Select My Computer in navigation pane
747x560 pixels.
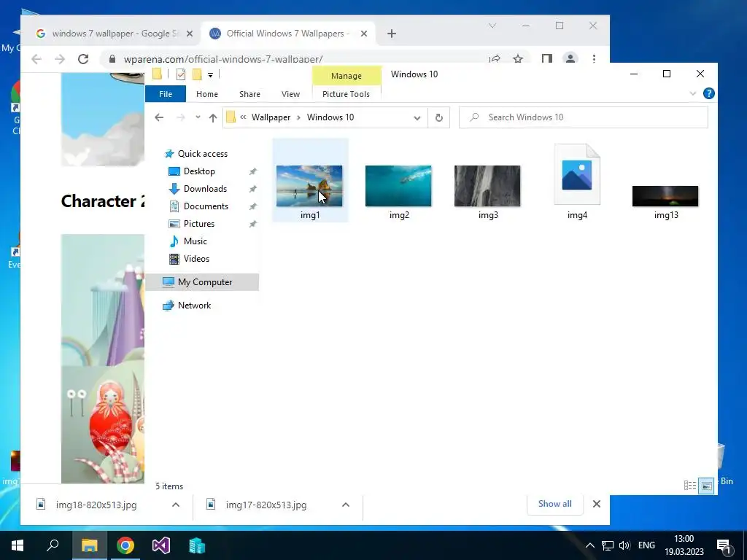click(x=204, y=282)
